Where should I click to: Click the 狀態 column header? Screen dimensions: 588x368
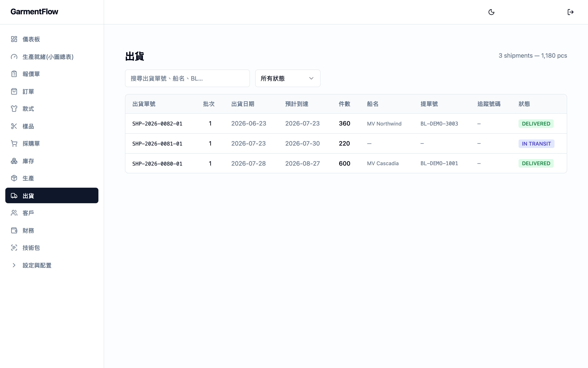point(524,104)
